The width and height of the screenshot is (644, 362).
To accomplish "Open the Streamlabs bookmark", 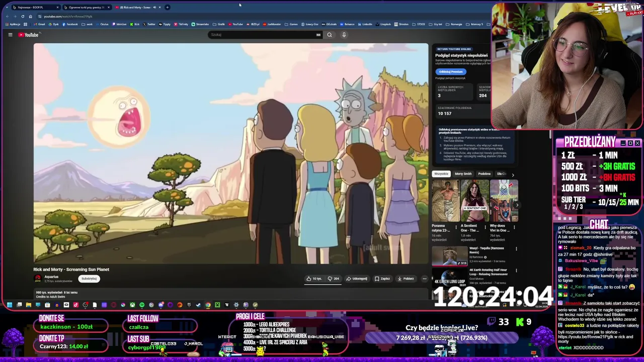I will 200,24.
